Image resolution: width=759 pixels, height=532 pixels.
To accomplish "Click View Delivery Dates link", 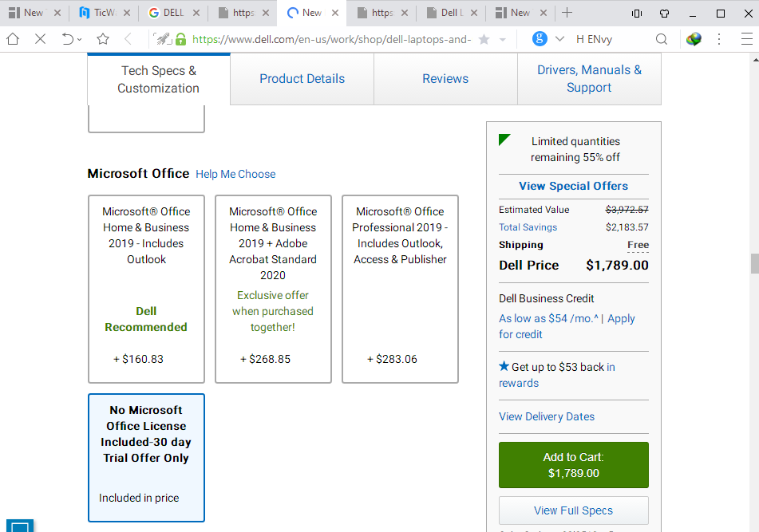I will pos(547,417).
